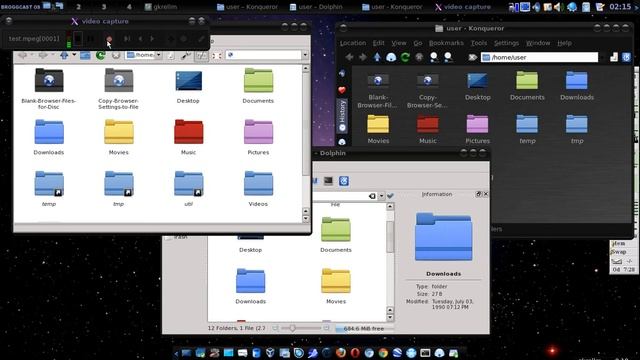Clear the location bar in dark Konqueror

pyautogui.click(x=473, y=57)
